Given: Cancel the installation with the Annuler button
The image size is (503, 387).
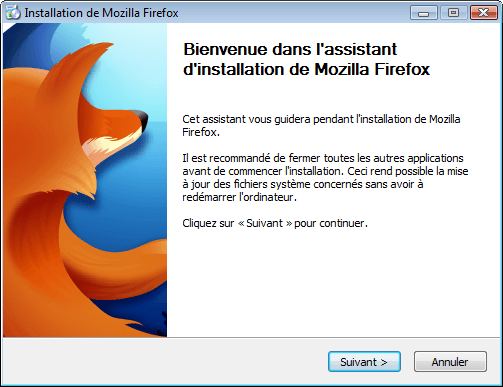Looking at the screenshot, I should pyautogui.click(x=450, y=362).
